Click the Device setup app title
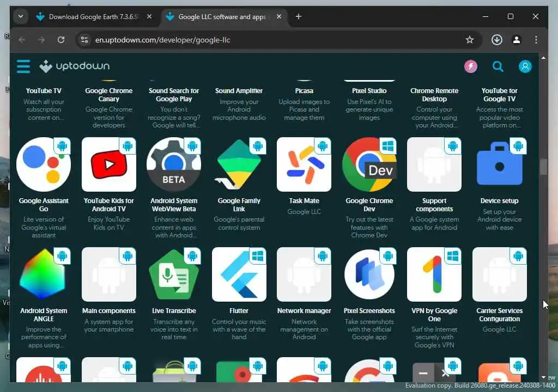The height and width of the screenshot is (392, 558). [499, 201]
